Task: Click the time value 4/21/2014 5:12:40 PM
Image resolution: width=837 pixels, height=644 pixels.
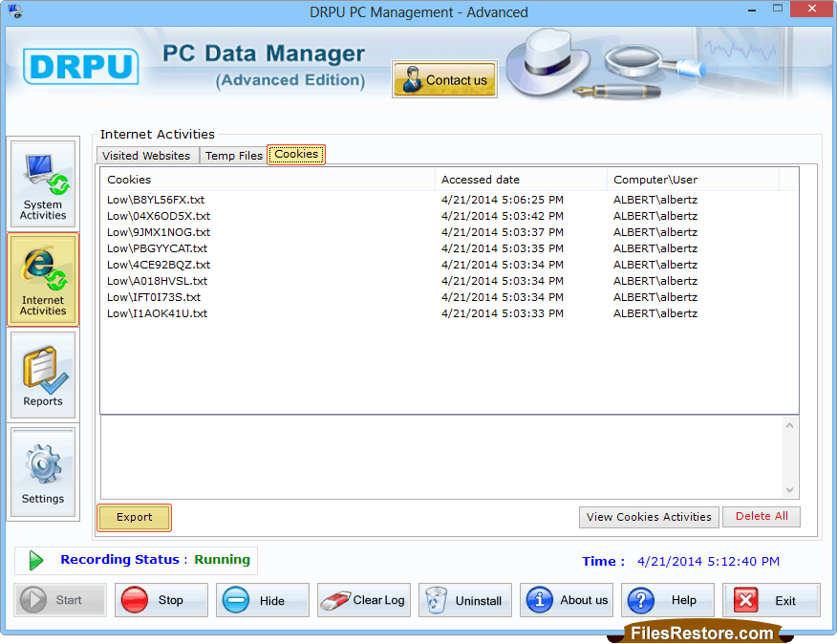Action: 708,561
